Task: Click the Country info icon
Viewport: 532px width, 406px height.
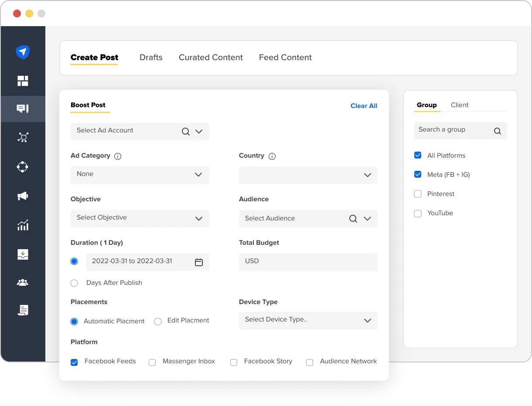Action: (x=272, y=156)
